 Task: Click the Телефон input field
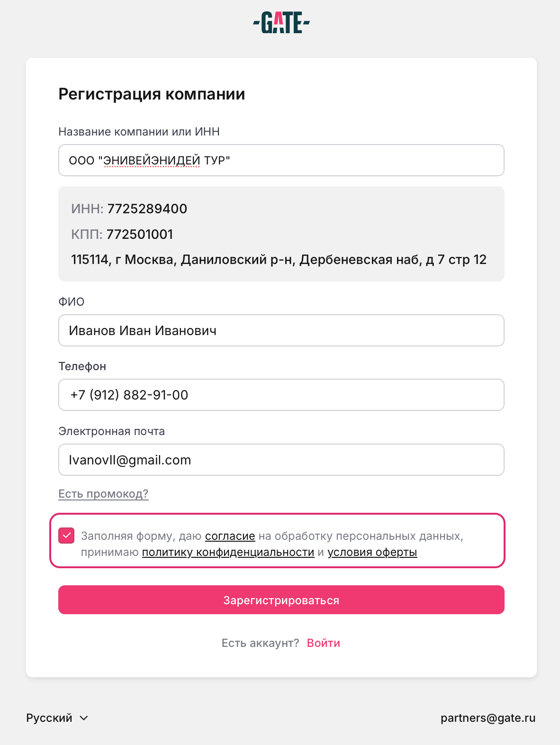(281, 395)
